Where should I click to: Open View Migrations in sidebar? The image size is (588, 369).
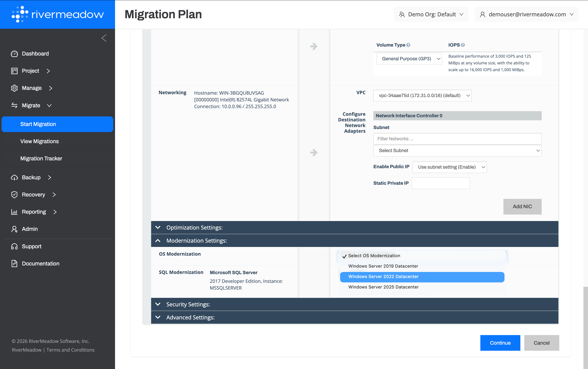[40, 141]
